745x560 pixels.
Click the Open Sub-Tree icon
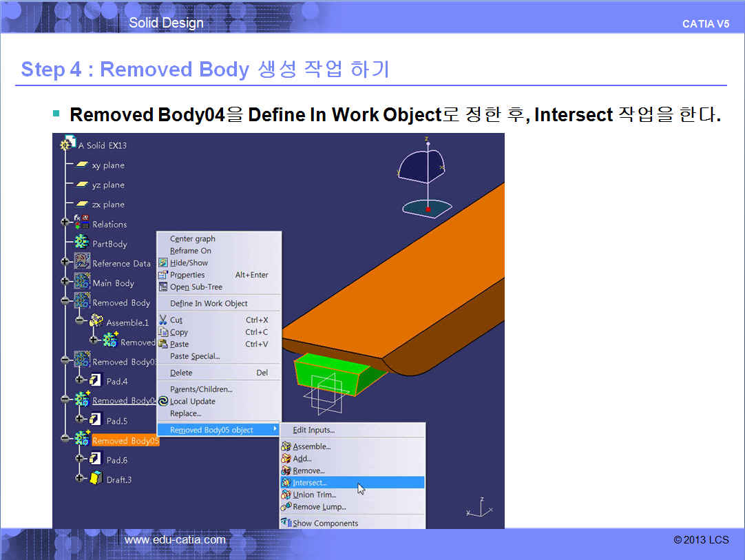[163, 287]
